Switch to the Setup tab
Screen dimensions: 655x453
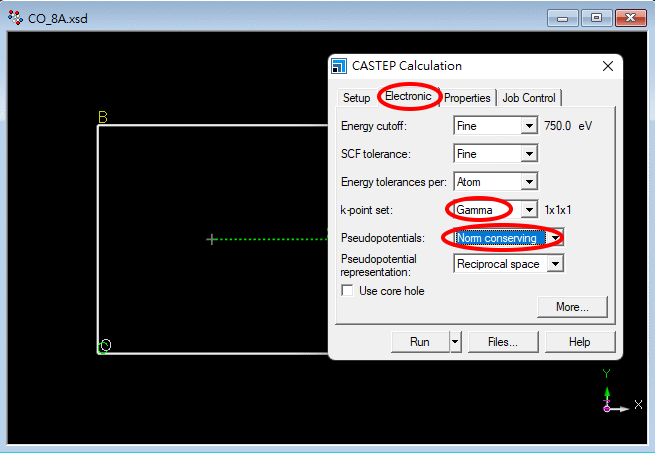point(356,98)
